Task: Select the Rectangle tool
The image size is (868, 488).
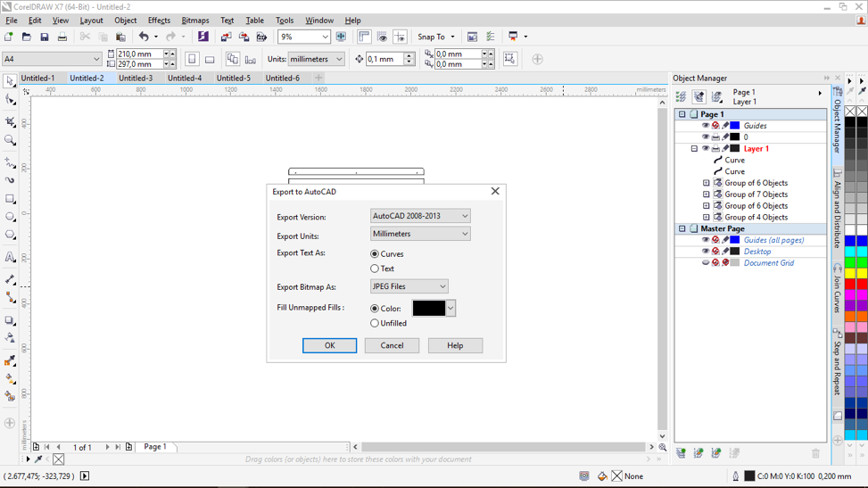Action: (x=10, y=199)
